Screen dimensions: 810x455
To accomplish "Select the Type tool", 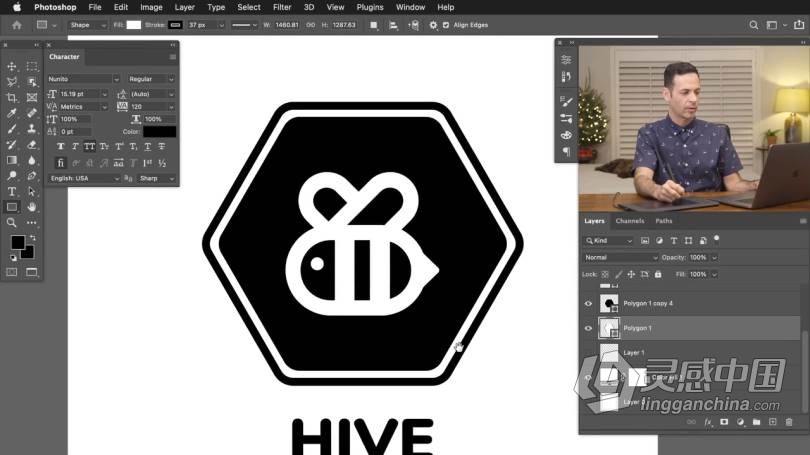I will 11,192.
